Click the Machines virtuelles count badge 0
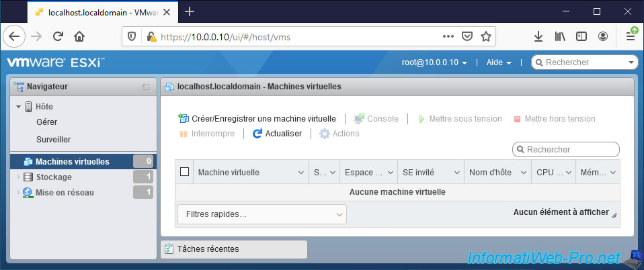Viewport: 644px width, 270px height. pyautogui.click(x=143, y=161)
